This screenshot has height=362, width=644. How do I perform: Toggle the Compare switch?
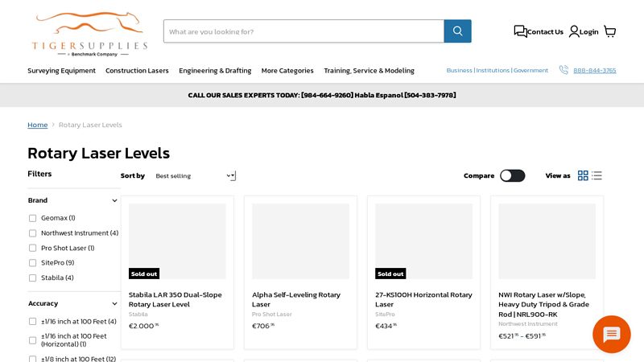(512, 175)
